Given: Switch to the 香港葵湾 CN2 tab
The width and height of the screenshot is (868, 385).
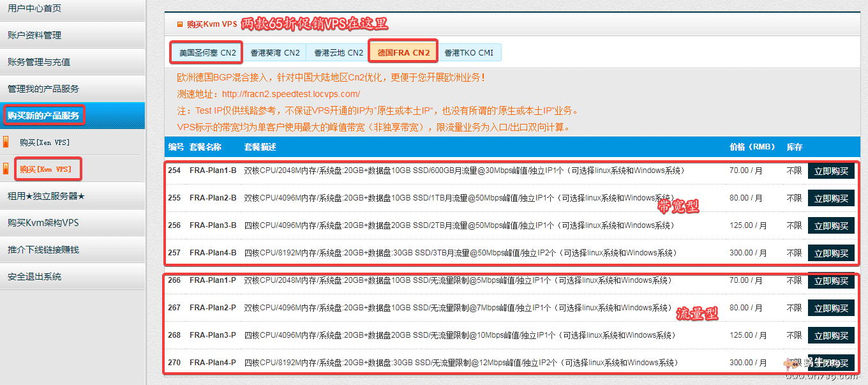Looking at the screenshot, I should coord(275,52).
